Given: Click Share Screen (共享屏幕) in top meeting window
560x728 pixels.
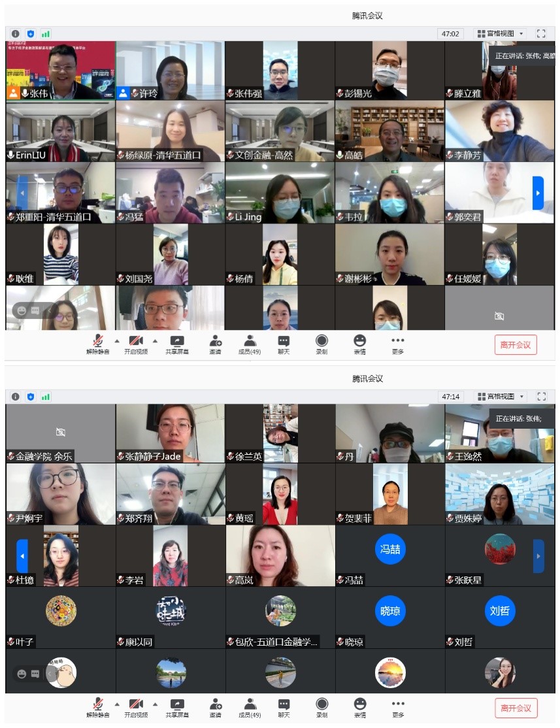Looking at the screenshot, I should 177,344.
